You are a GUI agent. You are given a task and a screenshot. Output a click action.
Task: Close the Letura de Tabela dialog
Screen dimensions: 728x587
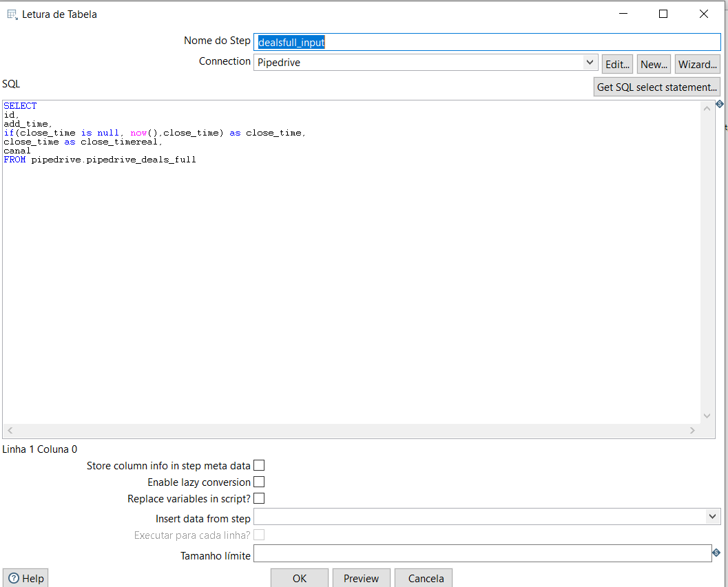(x=704, y=14)
